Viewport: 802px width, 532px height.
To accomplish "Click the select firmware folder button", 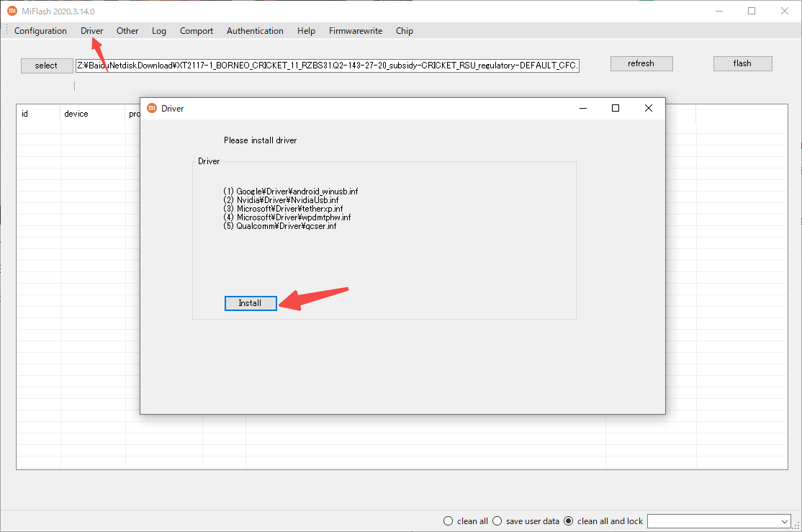I will (47, 66).
